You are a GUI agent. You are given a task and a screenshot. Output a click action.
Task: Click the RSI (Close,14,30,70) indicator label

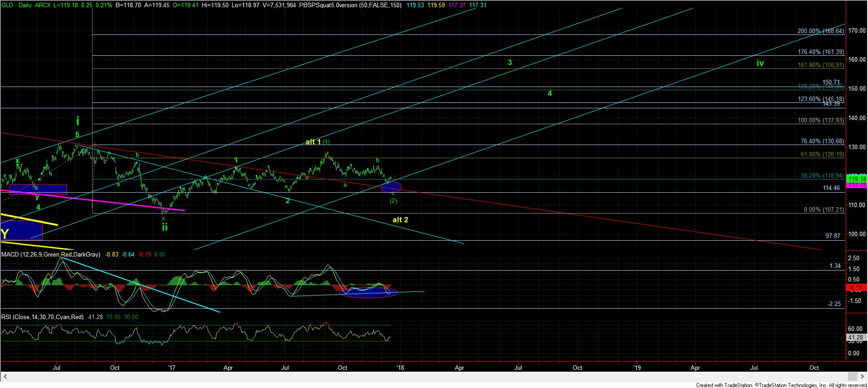(42, 317)
